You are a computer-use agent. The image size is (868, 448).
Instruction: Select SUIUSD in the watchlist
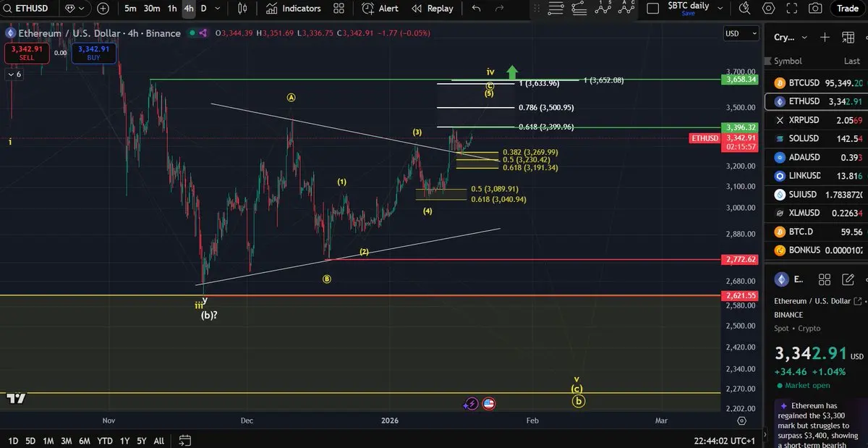click(817, 195)
